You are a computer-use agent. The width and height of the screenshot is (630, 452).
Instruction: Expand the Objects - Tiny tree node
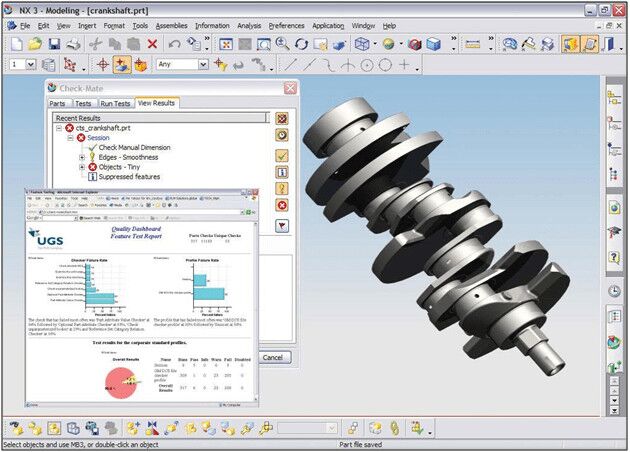tap(82, 167)
